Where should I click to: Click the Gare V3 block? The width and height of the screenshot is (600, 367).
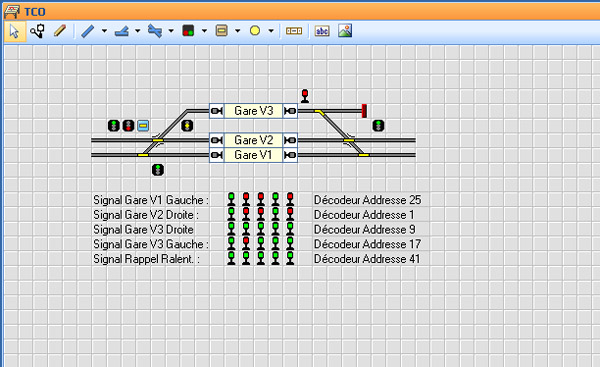click(253, 111)
